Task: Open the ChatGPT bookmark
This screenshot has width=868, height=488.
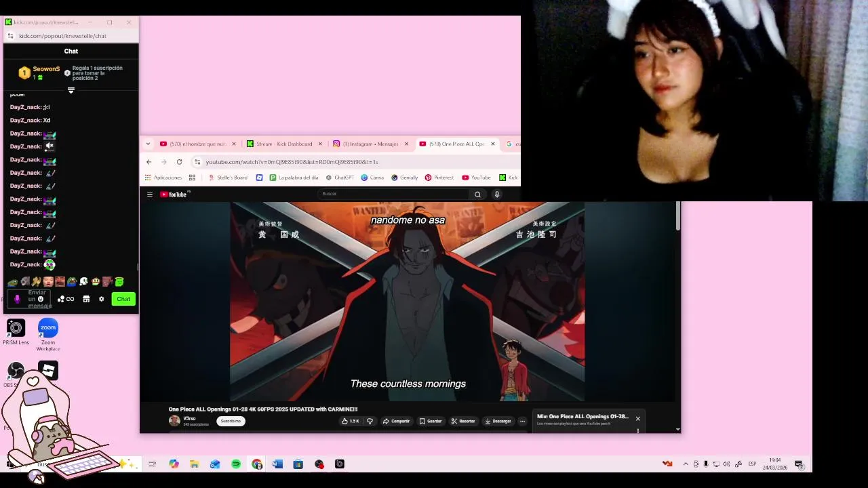Action: (x=340, y=178)
